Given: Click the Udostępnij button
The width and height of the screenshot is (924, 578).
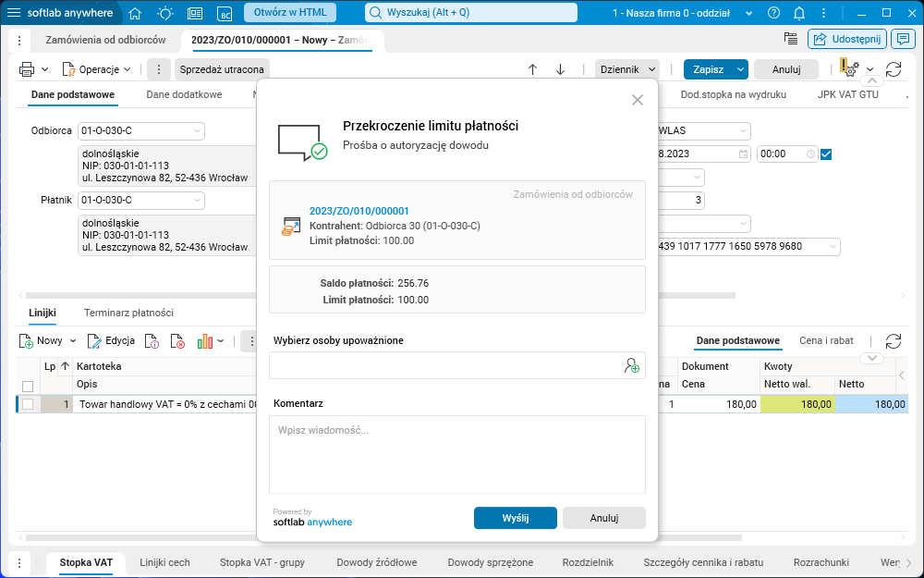Looking at the screenshot, I should tap(847, 39).
